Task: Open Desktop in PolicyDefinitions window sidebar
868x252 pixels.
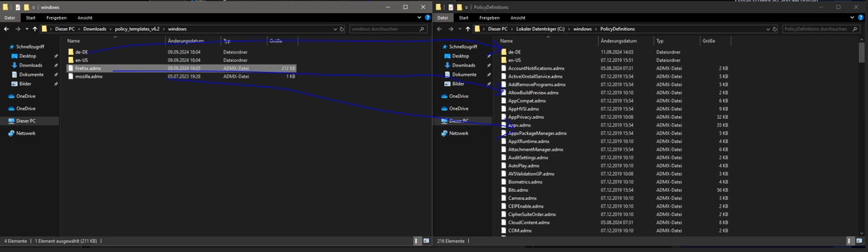Action: pos(460,56)
